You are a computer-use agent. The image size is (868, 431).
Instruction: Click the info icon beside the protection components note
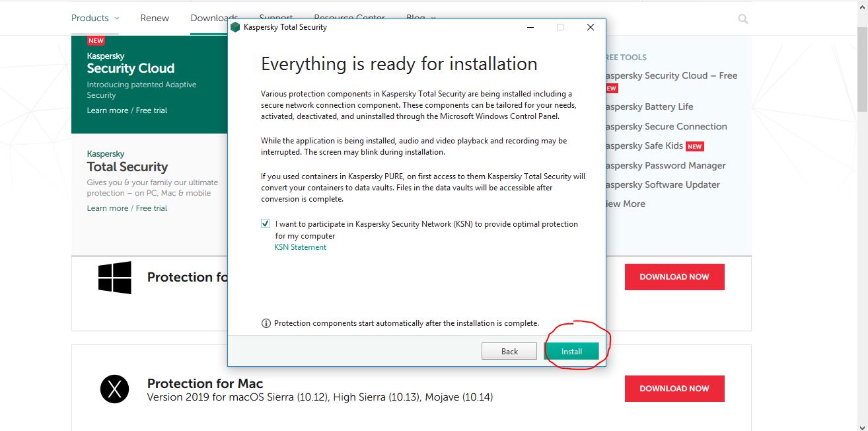pos(266,323)
